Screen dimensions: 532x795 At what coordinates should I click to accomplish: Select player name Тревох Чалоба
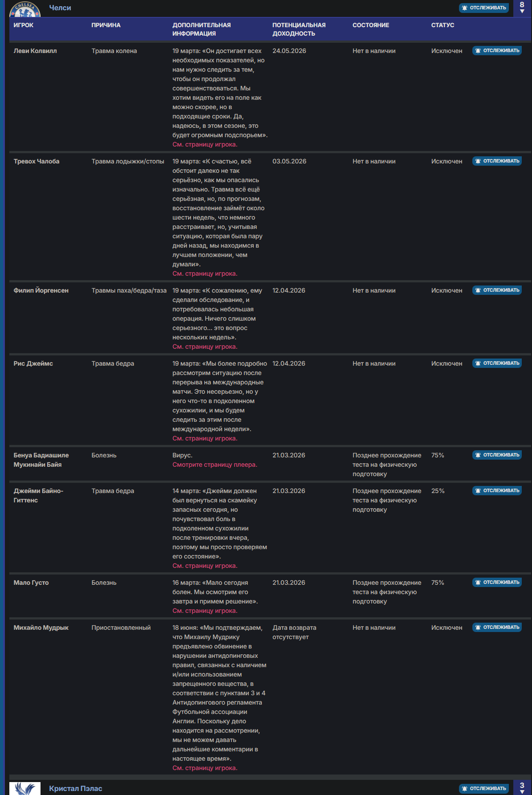37,161
